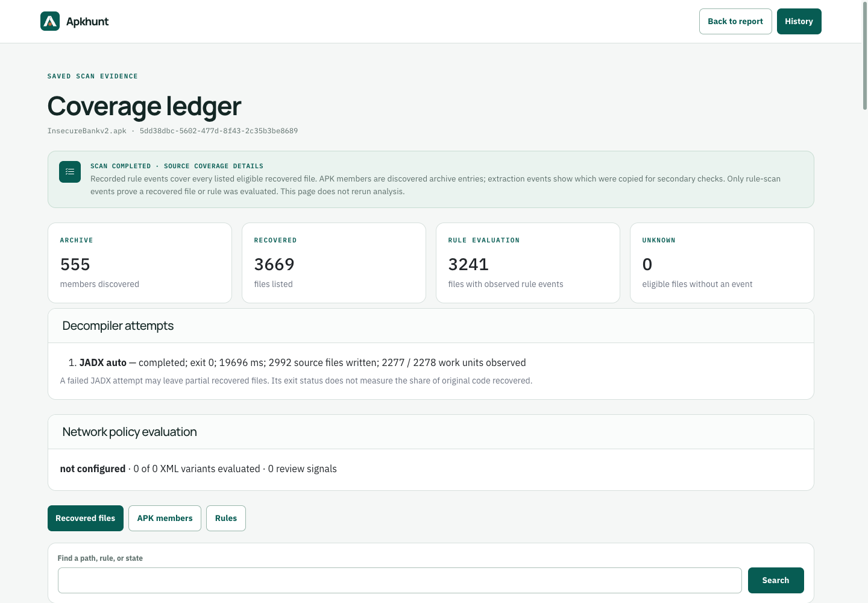Click the not configured status line
This screenshot has height=603, width=868.
198,469
